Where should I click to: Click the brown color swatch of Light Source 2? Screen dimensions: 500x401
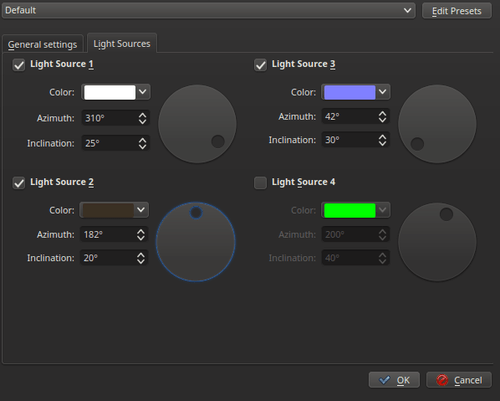click(108, 210)
